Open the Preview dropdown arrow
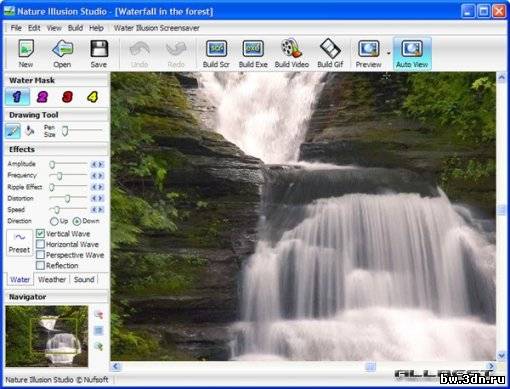The width and height of the screenshot is (510, 389). pos(388,53)
